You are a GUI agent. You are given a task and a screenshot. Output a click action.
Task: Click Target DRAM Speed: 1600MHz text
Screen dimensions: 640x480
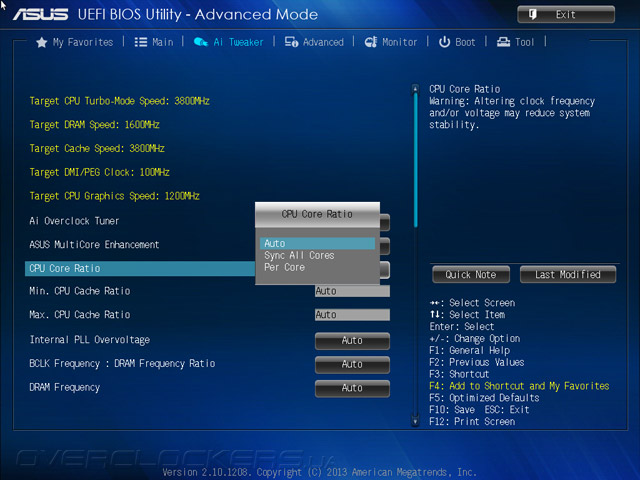tap(94, 124)
